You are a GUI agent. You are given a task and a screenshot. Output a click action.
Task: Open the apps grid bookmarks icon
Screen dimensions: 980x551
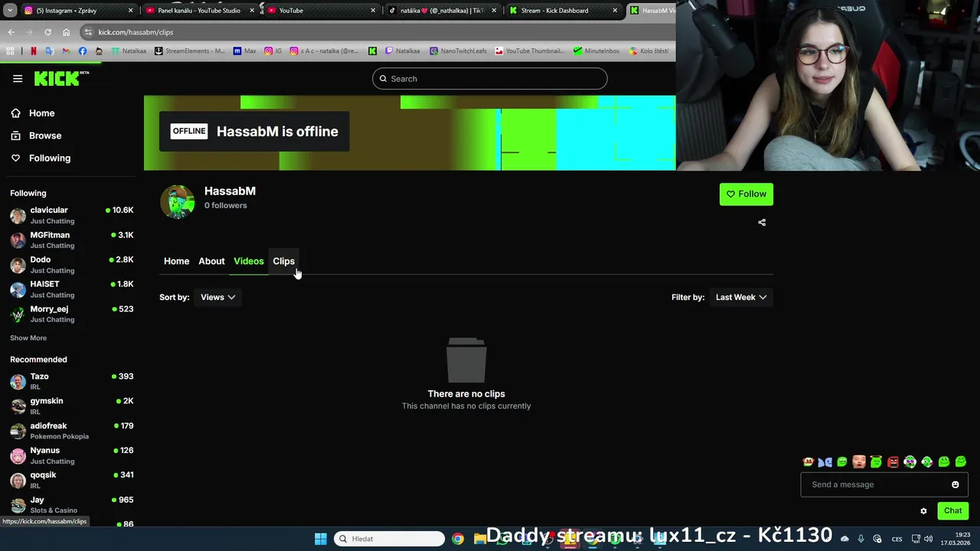tap(10, 51)
